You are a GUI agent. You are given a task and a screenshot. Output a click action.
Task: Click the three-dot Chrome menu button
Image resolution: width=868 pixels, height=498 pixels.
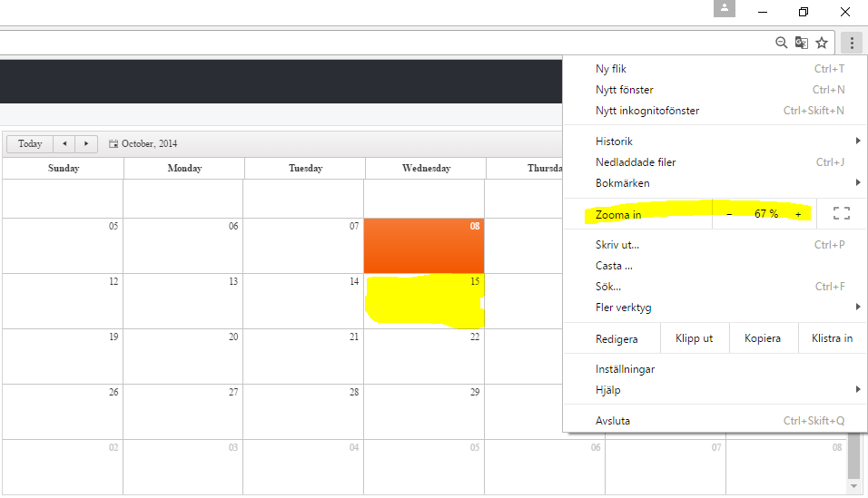pos(852,43)
